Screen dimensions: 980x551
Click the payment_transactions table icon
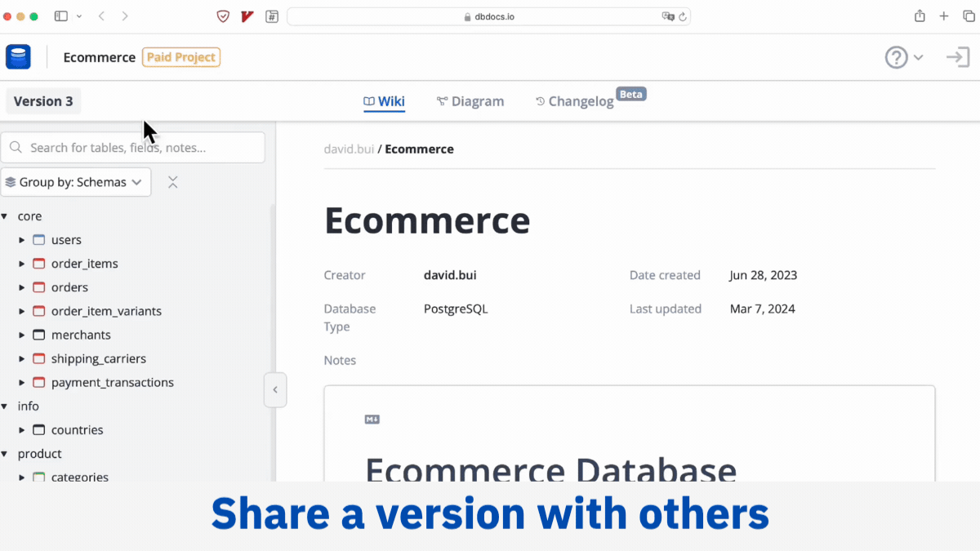(x=38, y=382)
